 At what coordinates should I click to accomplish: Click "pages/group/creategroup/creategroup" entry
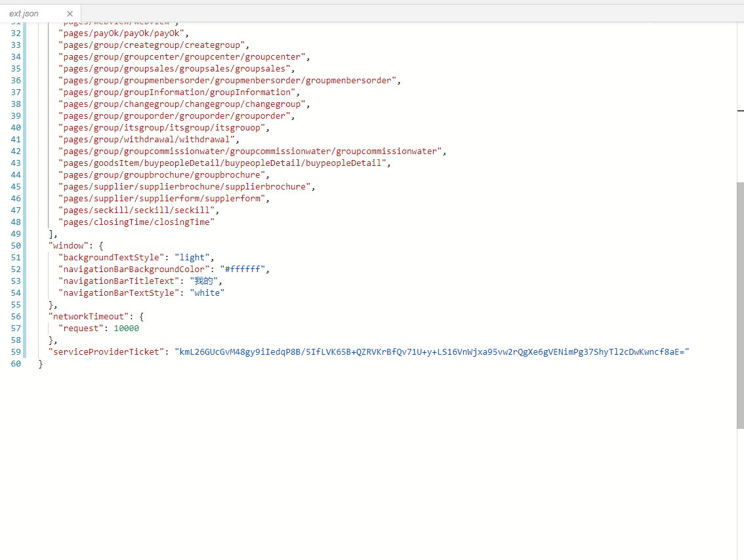(152, 45)
